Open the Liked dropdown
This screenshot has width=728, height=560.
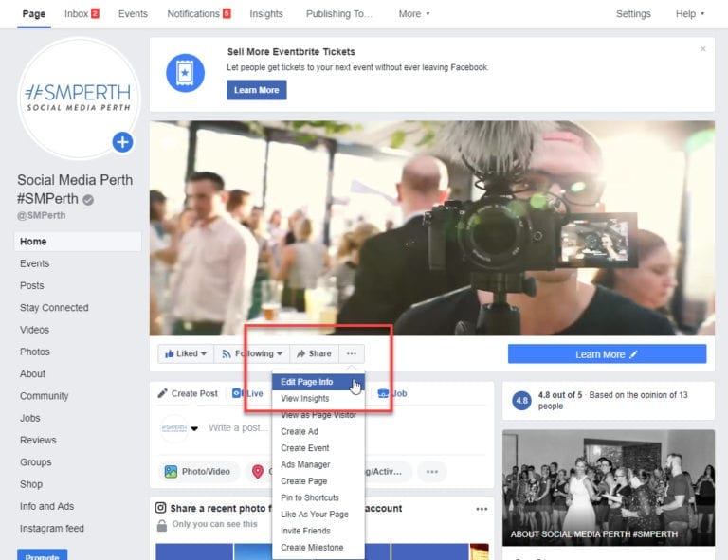click(x=186, y=353)
